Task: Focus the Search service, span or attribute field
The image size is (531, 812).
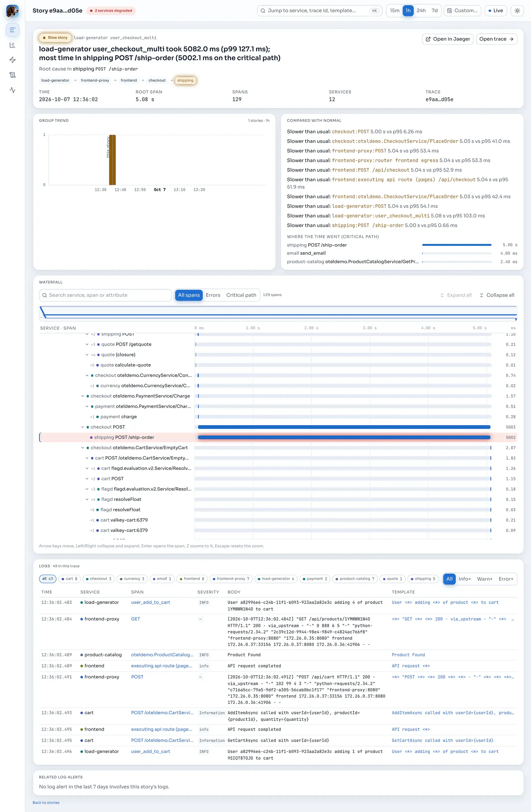Action: pos(105,295)
